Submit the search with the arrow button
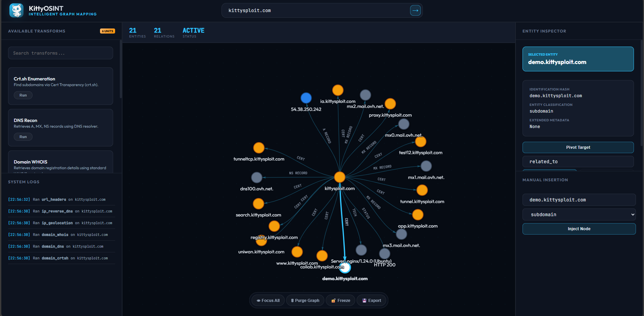 (x=415, y=10)
